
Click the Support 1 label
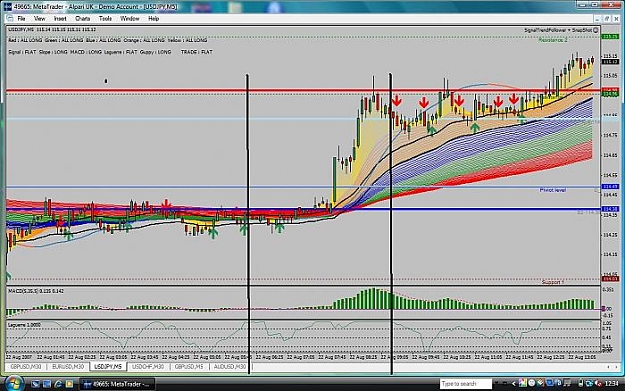tap(553, 282)
